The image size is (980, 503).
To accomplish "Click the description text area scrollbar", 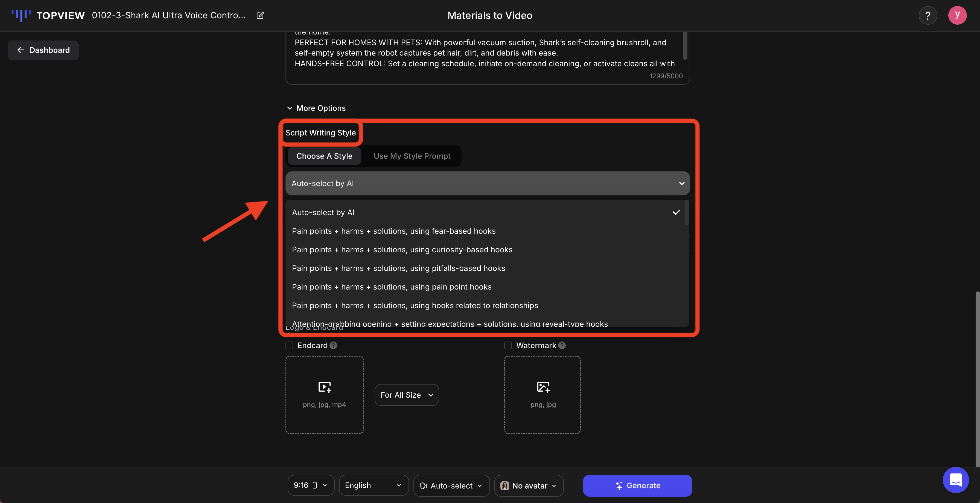I will tap(685, 45).
